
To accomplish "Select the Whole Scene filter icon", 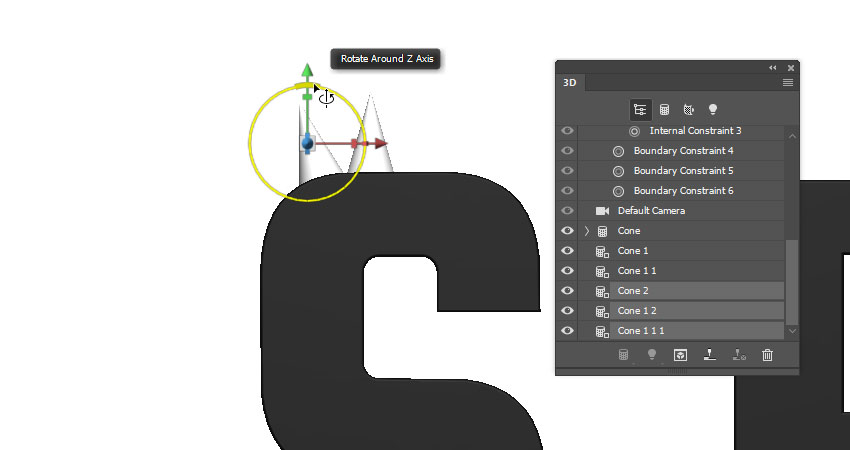I will 640,110.
